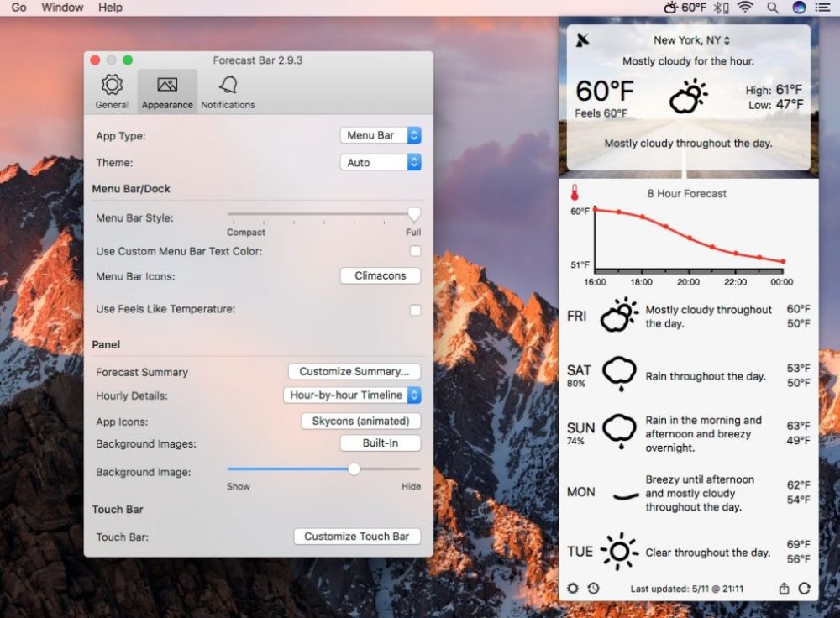The width and height of the screenshot is (840, 618).
Task: Click the SAT rain forecast icon
Action: [x=620, y=374]
